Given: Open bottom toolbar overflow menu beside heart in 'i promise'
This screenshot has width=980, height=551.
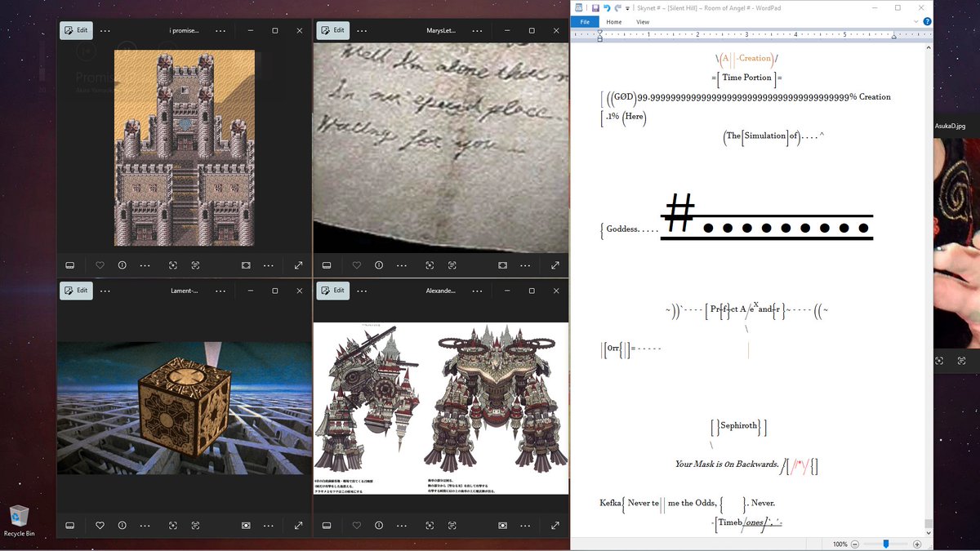Looking at the screenshot, I should click(145, 265).
